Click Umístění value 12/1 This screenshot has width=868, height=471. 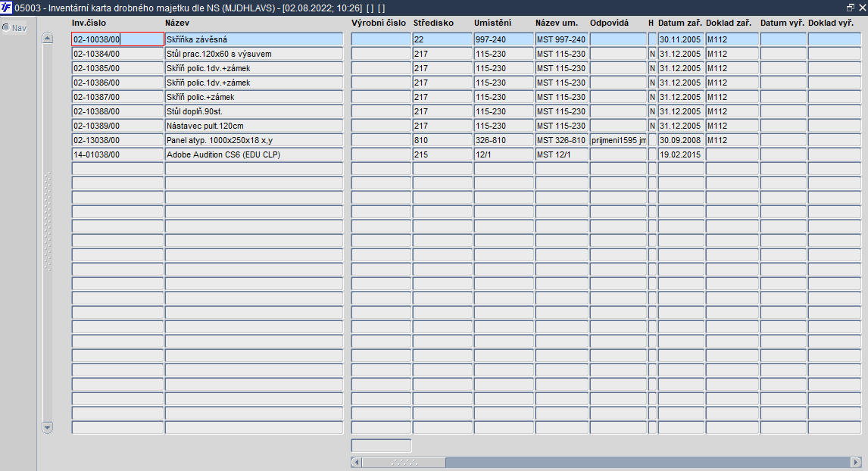click(504, 154)
